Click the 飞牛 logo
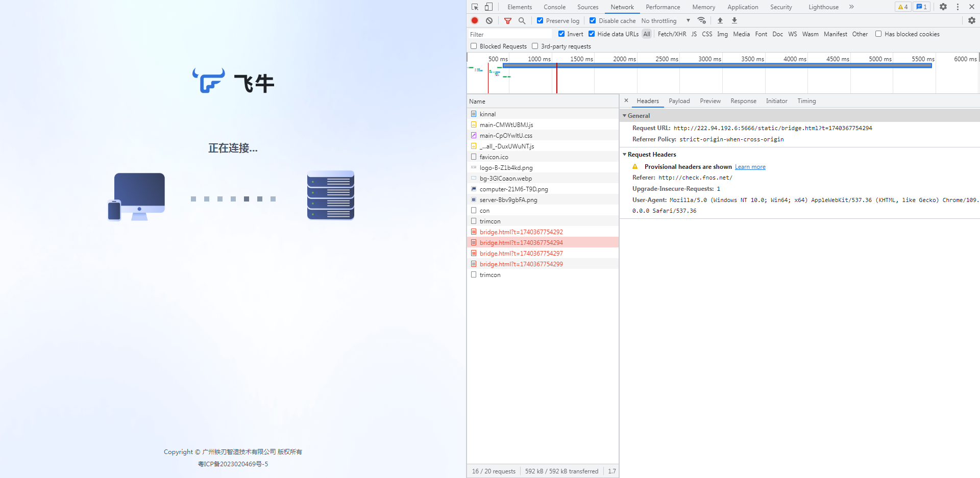The image size is (980, 478). click(233, 82)
